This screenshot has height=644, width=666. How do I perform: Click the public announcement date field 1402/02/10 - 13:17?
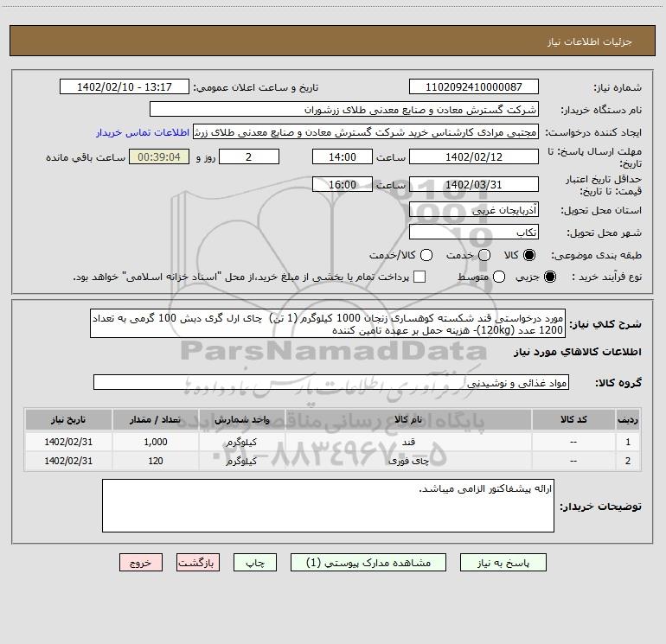(125, 87)
